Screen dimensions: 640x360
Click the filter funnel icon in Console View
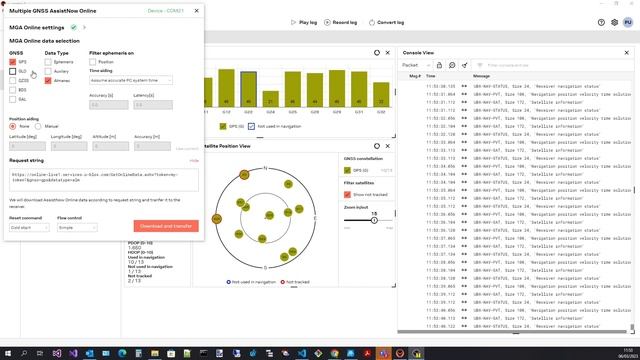coord(480,65)
